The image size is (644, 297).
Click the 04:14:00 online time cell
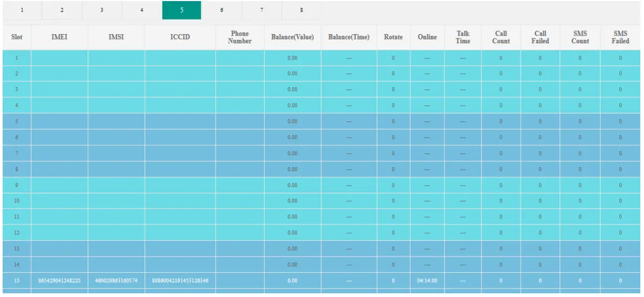click(427, 281)
